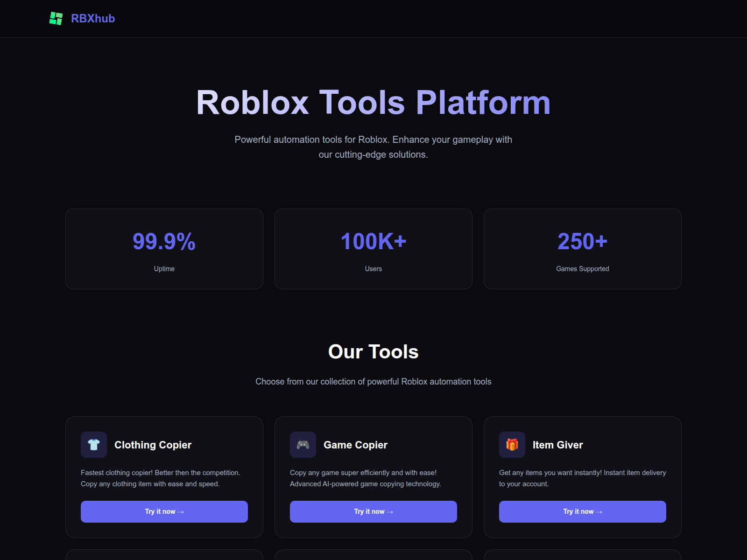Try the Clothing Copier tool now
747x560 pixels.
point(164,511)
